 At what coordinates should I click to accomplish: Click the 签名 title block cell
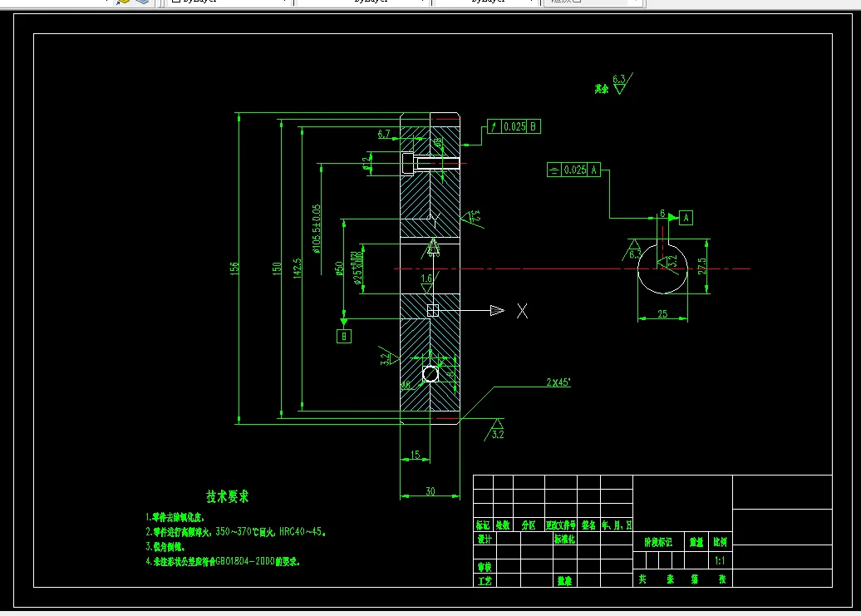[x=588, y=525]
